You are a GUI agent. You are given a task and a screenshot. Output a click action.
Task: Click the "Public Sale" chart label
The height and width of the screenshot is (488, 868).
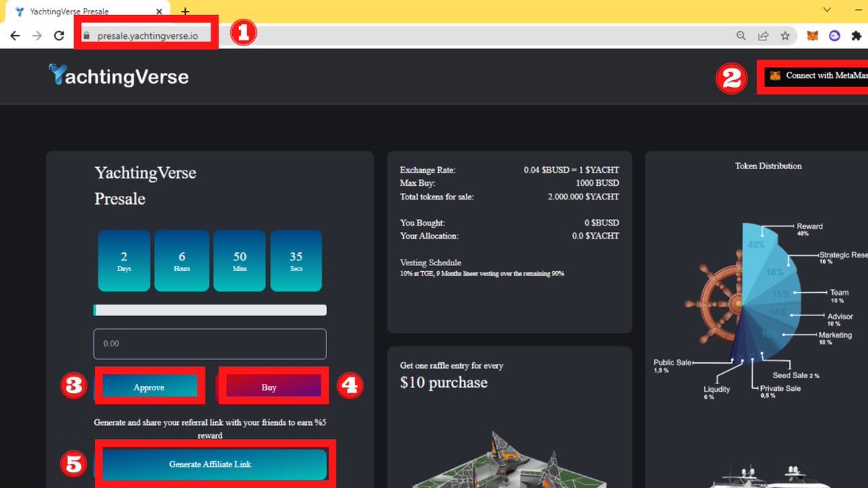[x=673, y=362]
